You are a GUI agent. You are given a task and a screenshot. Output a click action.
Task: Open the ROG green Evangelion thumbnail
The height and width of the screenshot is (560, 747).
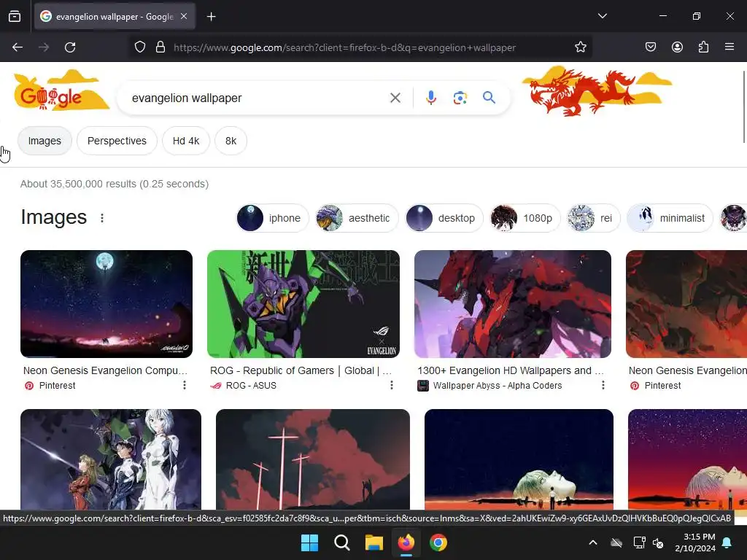(303, 304)
